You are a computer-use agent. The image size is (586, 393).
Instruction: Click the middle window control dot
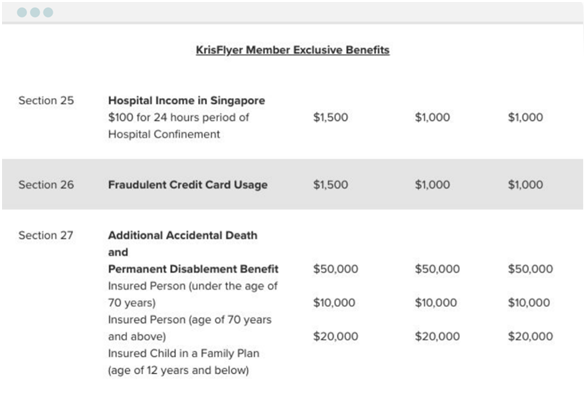click(35, 12)
